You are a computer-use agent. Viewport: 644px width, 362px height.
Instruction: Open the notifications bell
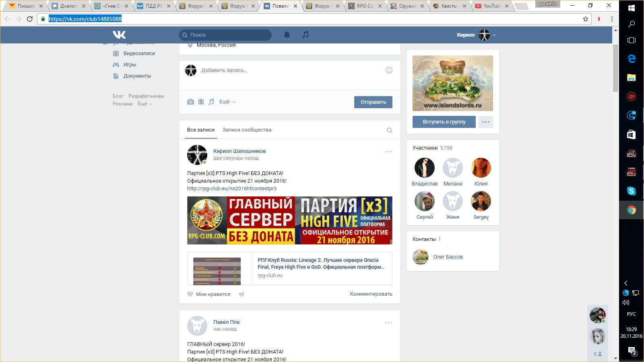click(287, 35)
